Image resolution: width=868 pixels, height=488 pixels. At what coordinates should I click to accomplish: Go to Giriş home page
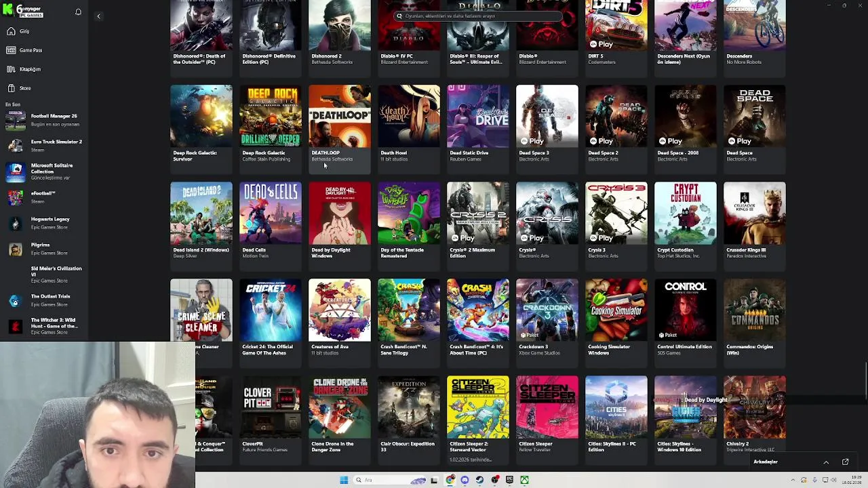(18, 31)
